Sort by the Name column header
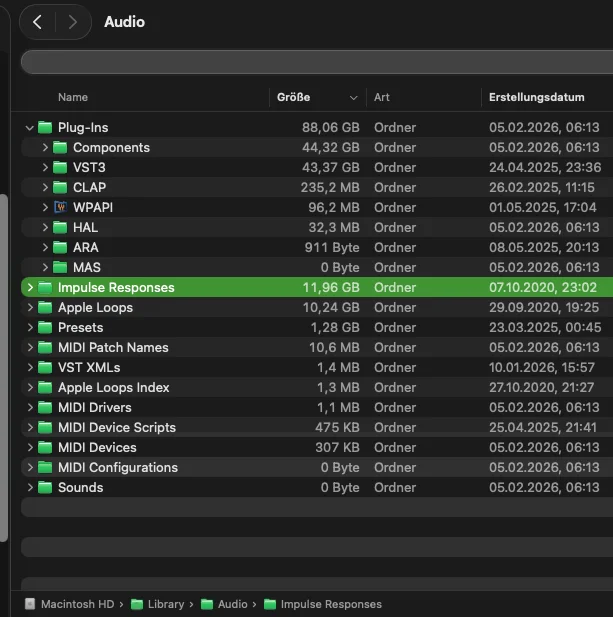 (73, 97)
